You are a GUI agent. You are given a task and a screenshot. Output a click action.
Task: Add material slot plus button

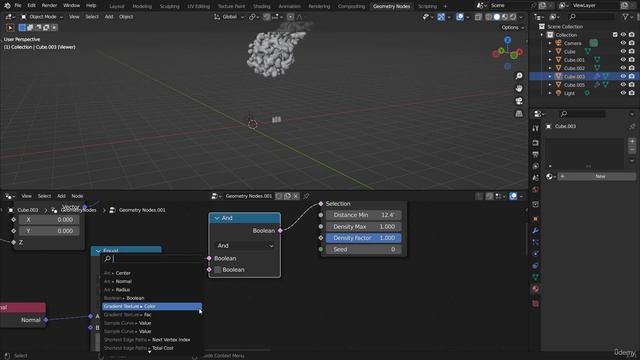[632, 141]
